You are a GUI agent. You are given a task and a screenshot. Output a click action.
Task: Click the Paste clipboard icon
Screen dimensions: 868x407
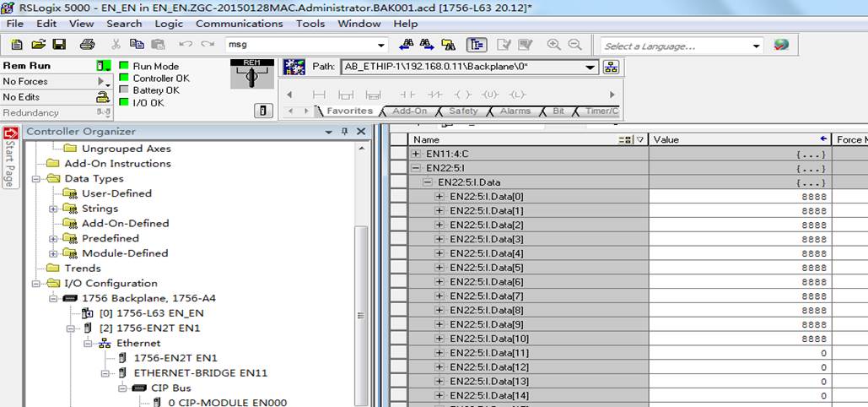[x=159, y=45]
